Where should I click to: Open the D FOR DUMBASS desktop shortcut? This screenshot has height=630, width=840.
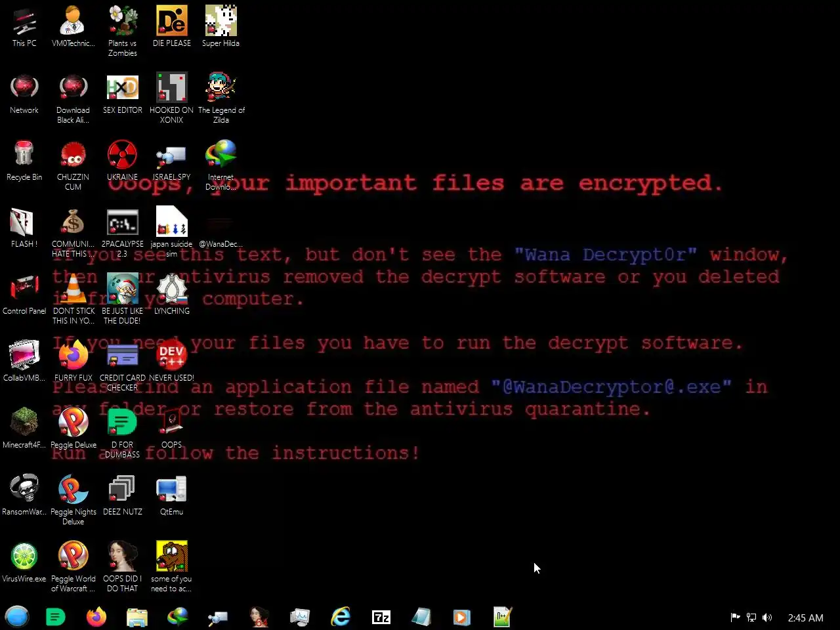tap(122, 432)
